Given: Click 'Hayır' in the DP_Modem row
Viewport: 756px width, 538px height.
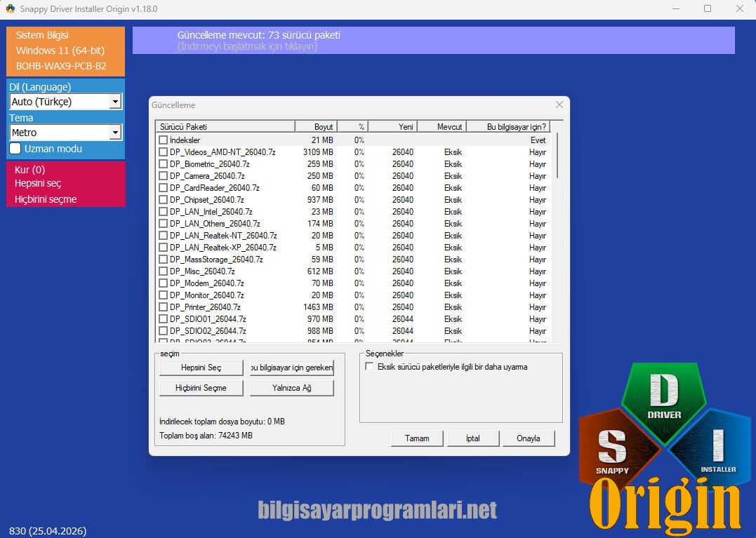Looking at the screenshot, I should 538,283.
